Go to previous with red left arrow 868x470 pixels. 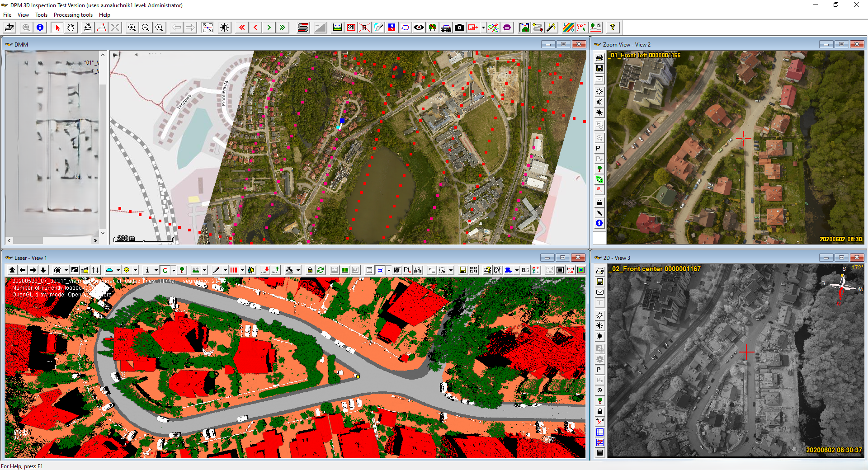point(256,28)
